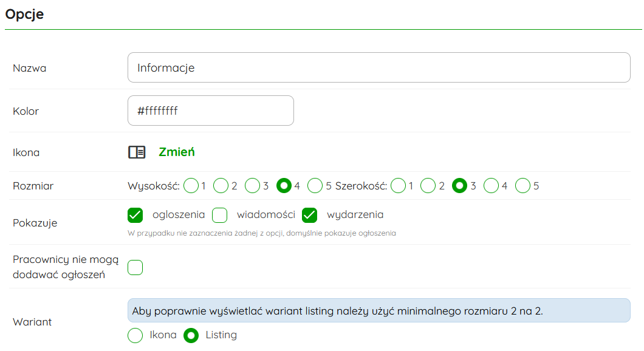Choose the Ikona variant radio button
The width and height of the screenshot is (644, 351).
tap(135, 335)
